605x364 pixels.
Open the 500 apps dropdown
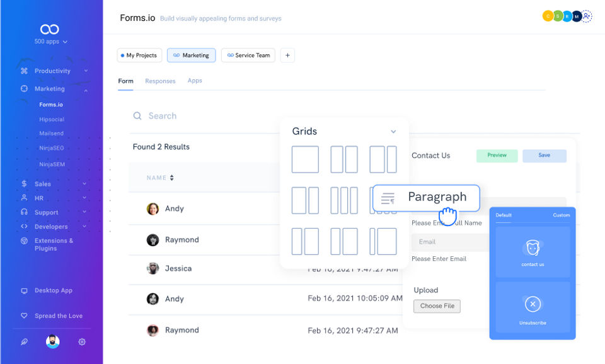coord(50,42)
